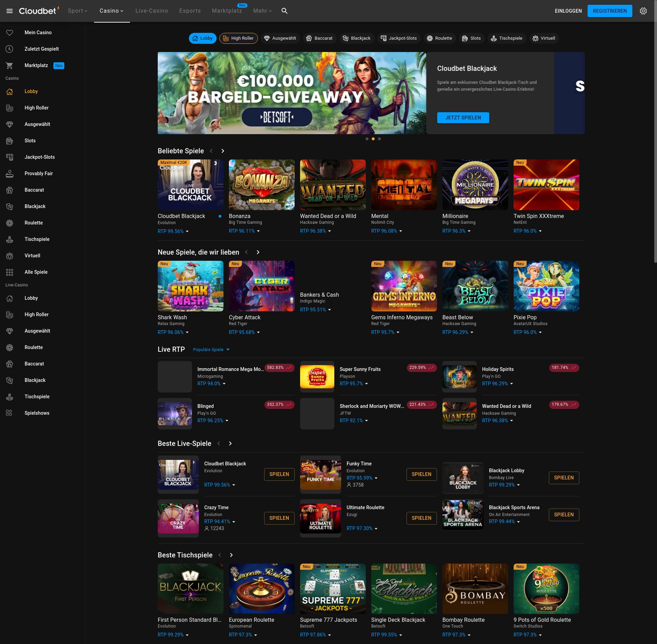
Task: Open the Provably Fair section
Action: (x=38, y=173)
